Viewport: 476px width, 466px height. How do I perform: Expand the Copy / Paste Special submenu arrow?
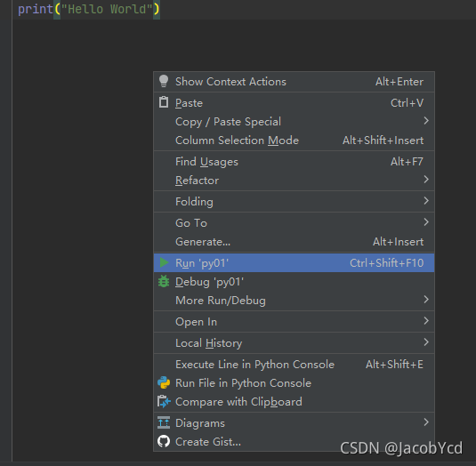pos(426,121)
